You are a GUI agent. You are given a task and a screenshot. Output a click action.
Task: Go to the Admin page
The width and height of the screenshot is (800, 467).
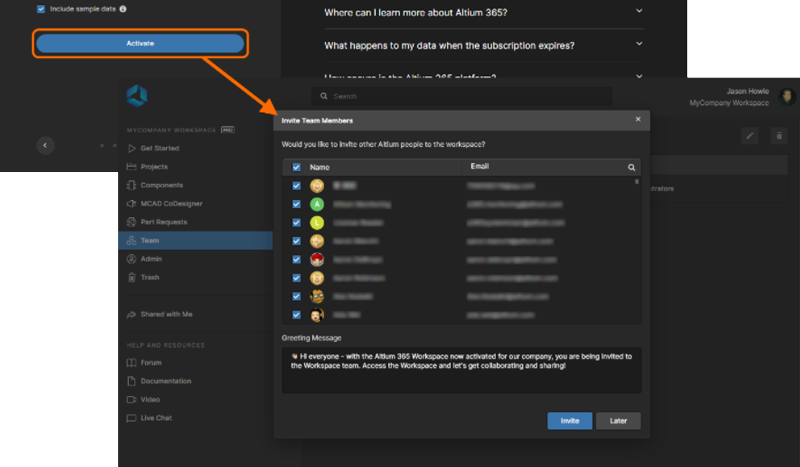point(151,259)
